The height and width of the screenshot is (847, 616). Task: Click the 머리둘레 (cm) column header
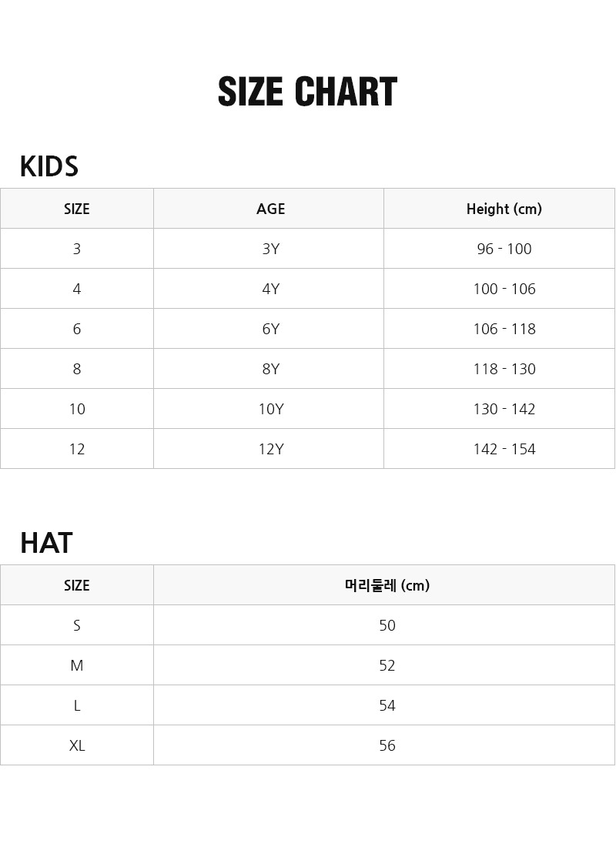(x=387, y=585)
